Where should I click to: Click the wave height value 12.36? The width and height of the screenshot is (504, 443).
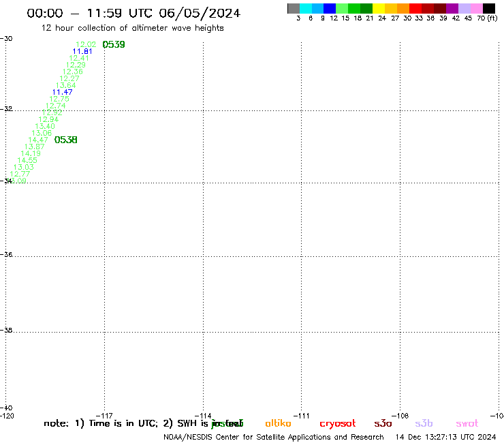point(73,72)
